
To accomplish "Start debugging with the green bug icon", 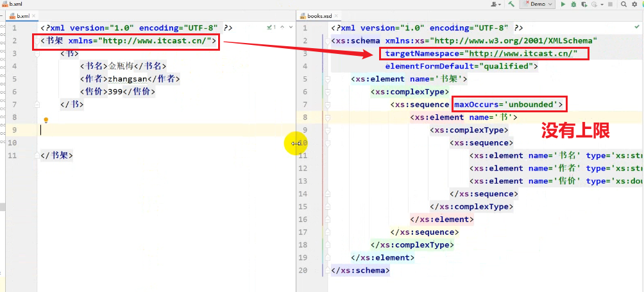I will pos(573,4).
